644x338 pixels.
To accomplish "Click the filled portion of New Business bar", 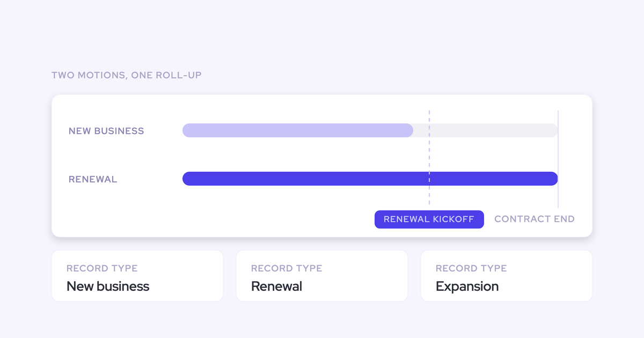I will point(298,130).
